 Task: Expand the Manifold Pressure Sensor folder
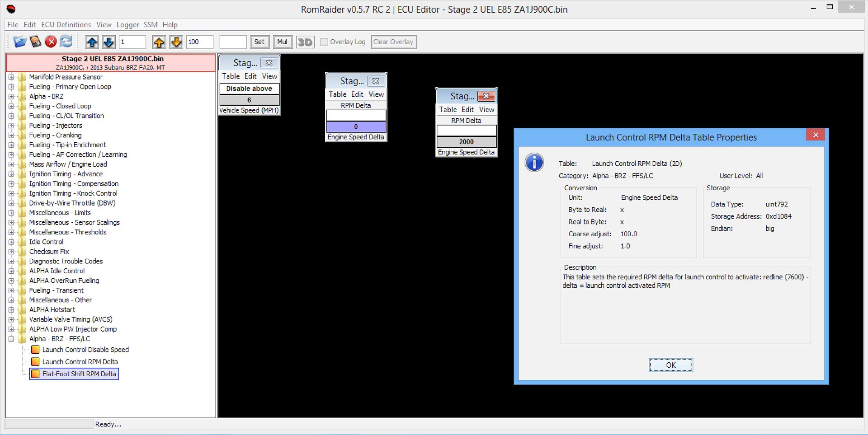point(11,77)
